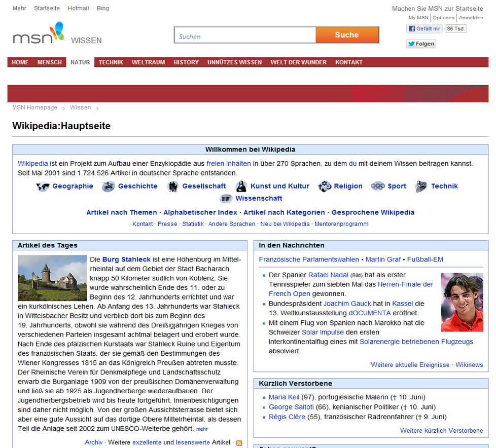Click the Wissen breadcrumb link

coord(80,107)
